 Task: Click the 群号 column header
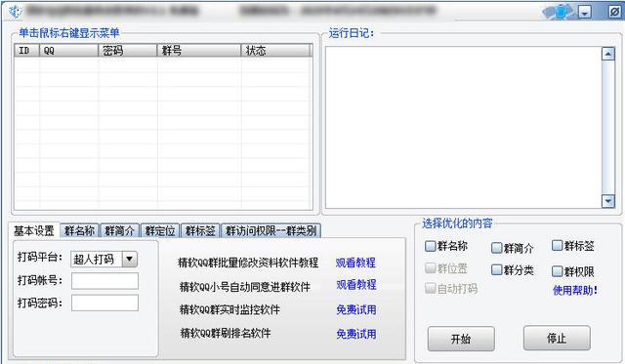(x=199, y=51)
